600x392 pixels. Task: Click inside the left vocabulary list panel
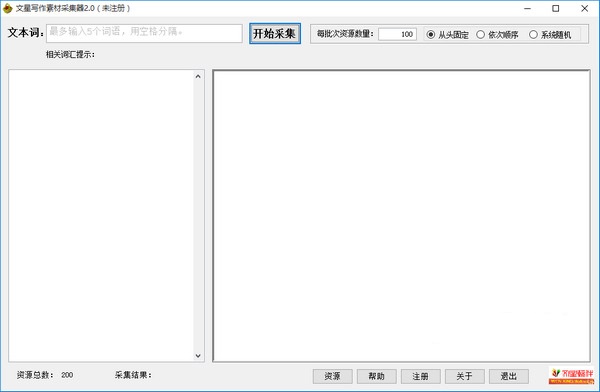coord(101,216)
